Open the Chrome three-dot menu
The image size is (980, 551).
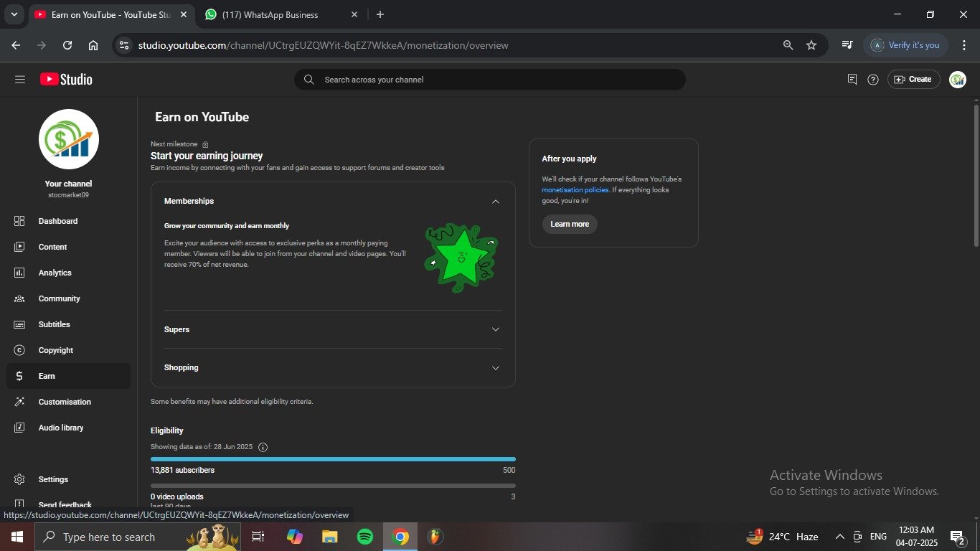[964, 45]
